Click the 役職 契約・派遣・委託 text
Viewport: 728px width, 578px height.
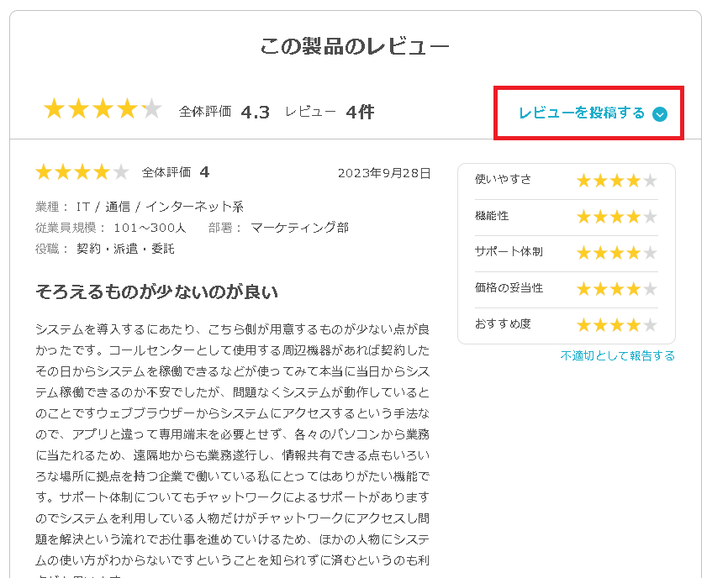(105, 249)
